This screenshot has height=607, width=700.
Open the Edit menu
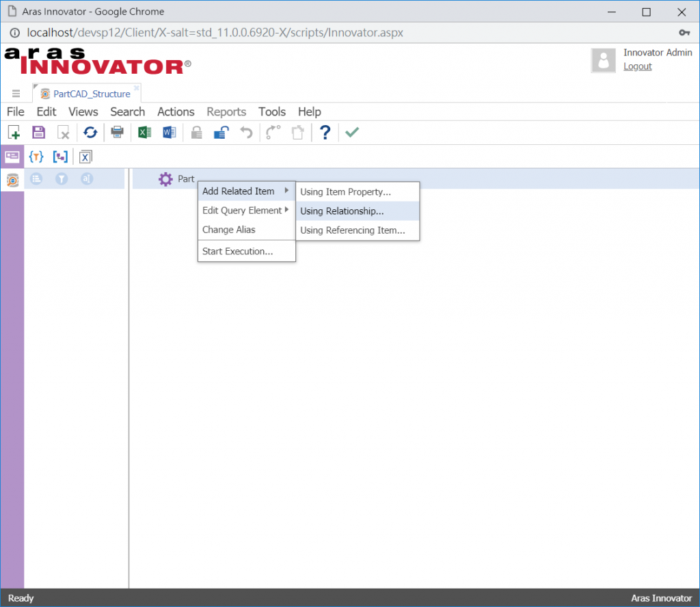(x=46, y=111)
